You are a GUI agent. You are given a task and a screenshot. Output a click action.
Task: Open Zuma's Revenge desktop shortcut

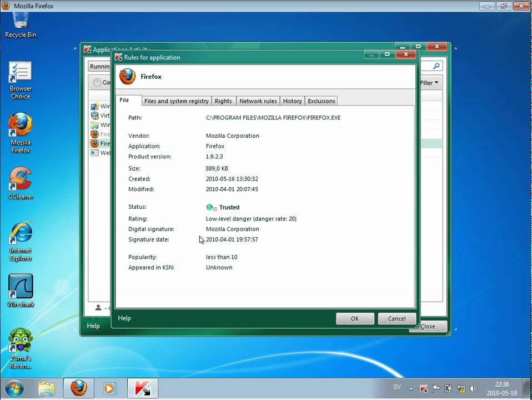tap(21, 348)
